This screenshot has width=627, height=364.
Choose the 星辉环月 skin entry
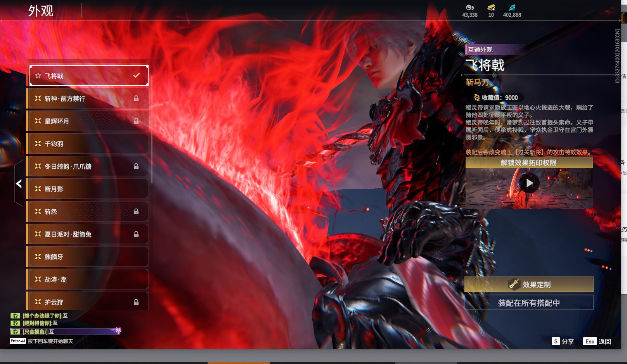coord(88,121)
